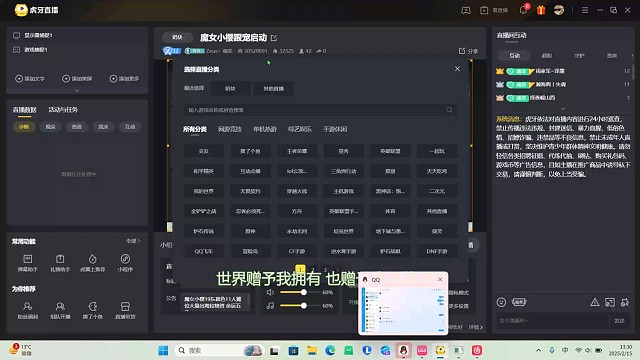This screenshot has width=640, height=360.
Task: Click the pop-out window icon in chat panel
Action: (x=610, y=302)
